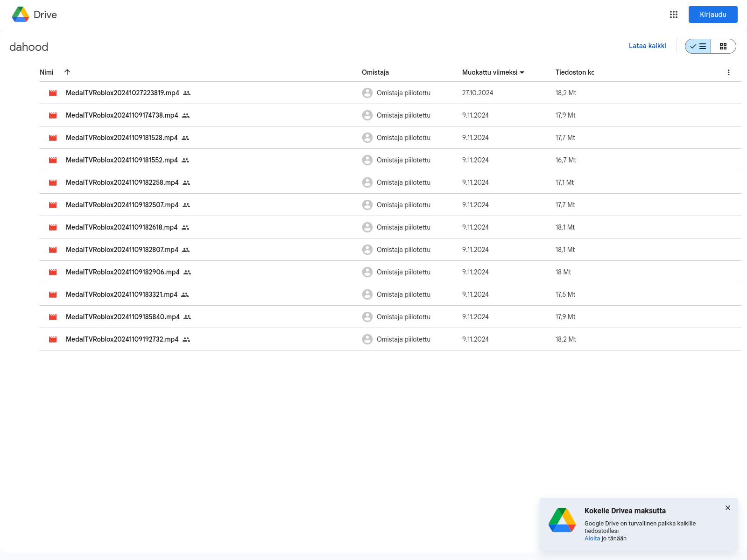Open file MedalTVRoblox20241109181528.mp4

(122, 138)
